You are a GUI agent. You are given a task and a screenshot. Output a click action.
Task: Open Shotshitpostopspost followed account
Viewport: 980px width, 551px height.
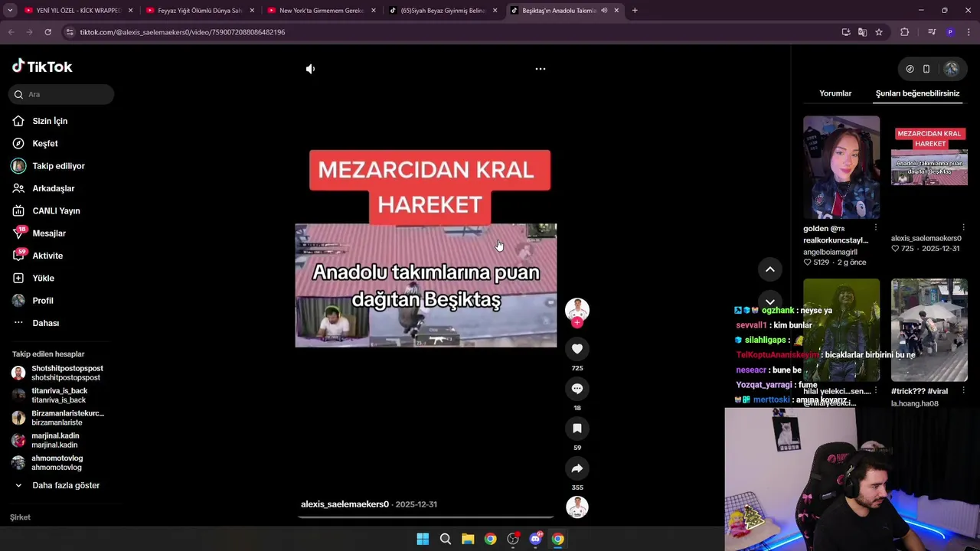click(x=58, y=373)
